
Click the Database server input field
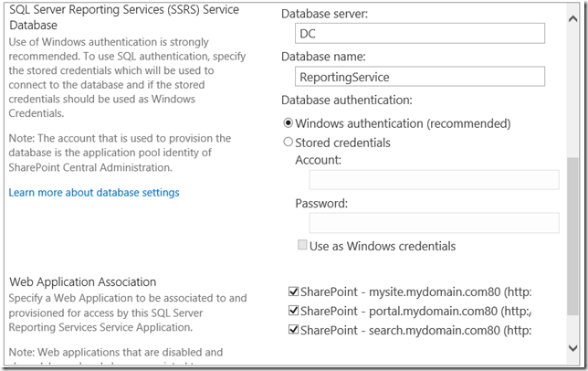[419, 34]
